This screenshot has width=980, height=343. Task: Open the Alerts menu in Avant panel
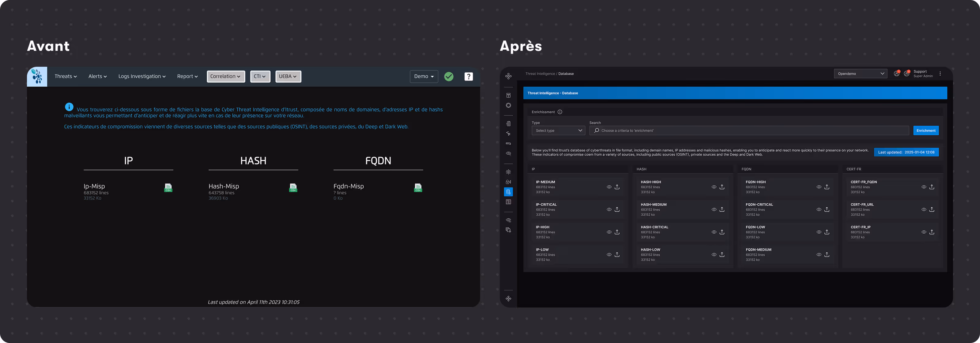pyautogui.click(x=97, y=77)
